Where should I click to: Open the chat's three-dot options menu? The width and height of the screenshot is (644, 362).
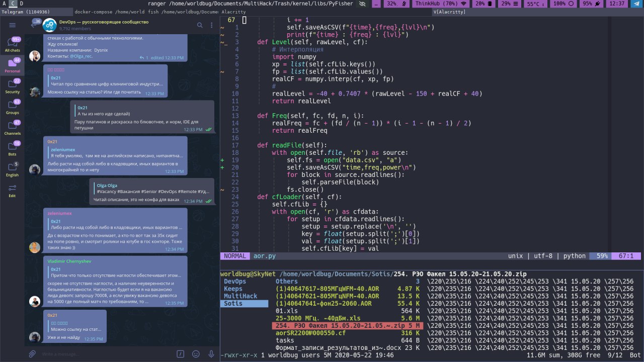tap(212, 25)
